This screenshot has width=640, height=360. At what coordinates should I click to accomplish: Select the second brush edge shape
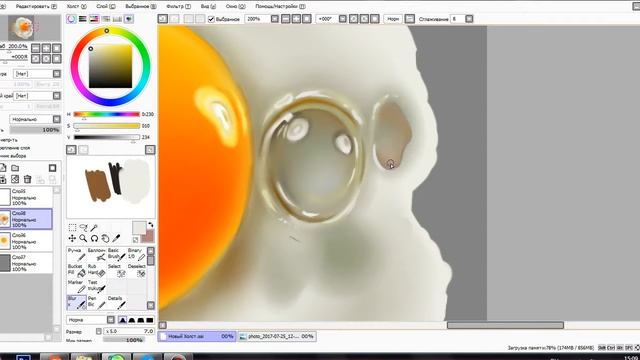pyautogui.click(x=131, y=320)
